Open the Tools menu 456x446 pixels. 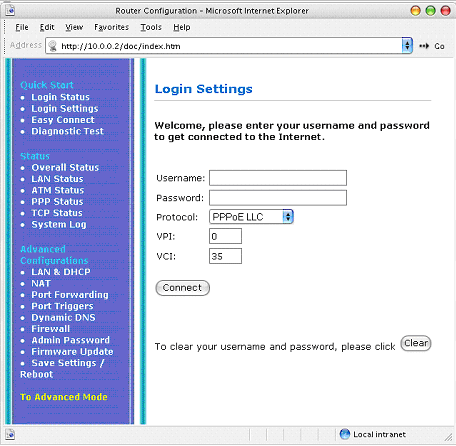(x=151, y=27)
